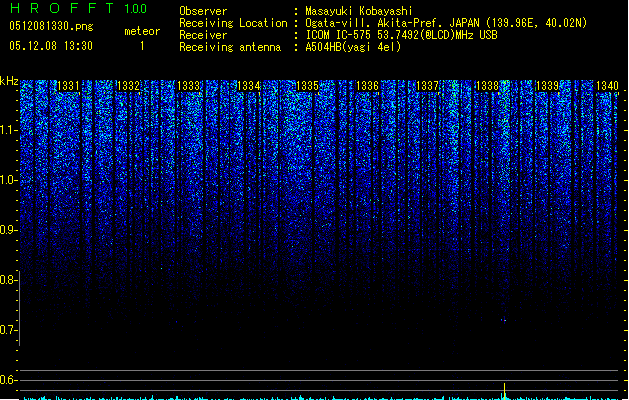Click the 0.7 kHz axis label

8,330
